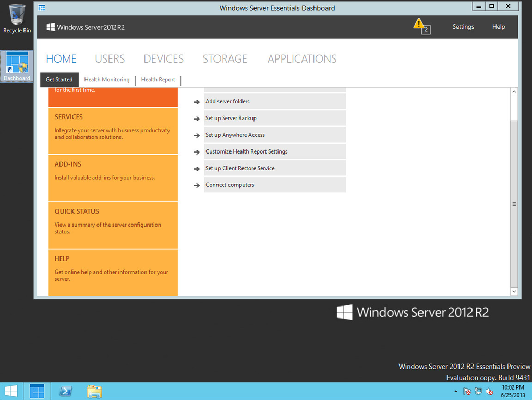The width and height of the screenshot is (532, 400).
Task: Click the taskbar clock and date
Action: (513, 391)
